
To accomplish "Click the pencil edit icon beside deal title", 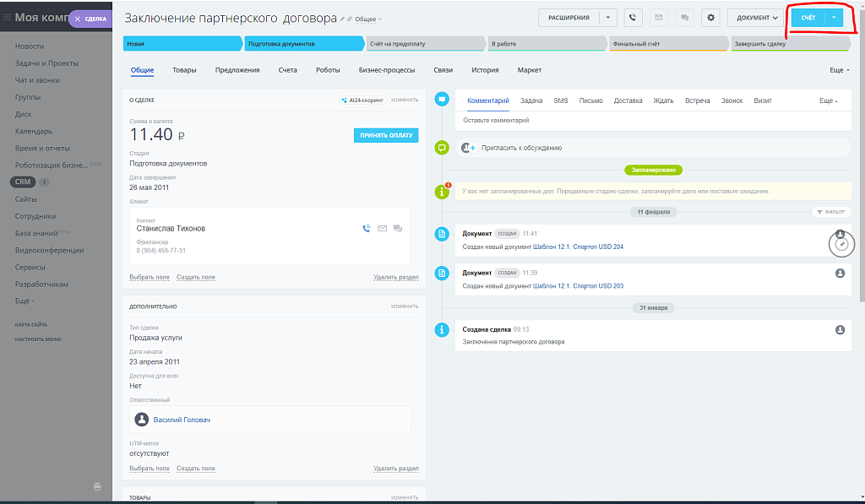I will (343, 19).
